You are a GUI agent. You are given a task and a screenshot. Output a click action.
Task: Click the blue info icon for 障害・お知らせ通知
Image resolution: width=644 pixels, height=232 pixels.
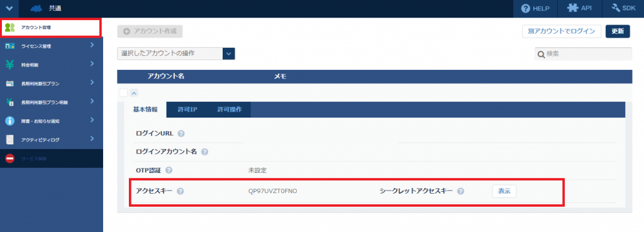pyautogui.click(x=10, y=121)
